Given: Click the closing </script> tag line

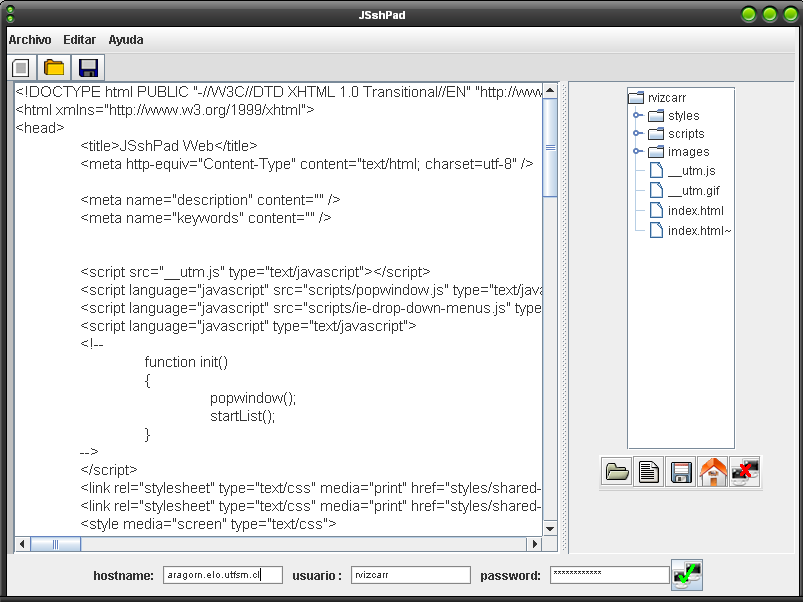Looking at the screenshot, I should [109, 470].
